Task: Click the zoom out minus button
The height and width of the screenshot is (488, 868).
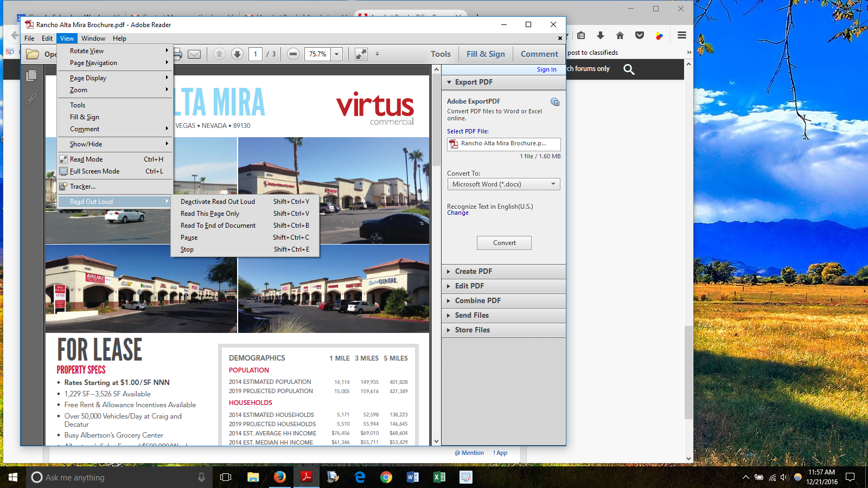Action: click(x=293, y=54)
